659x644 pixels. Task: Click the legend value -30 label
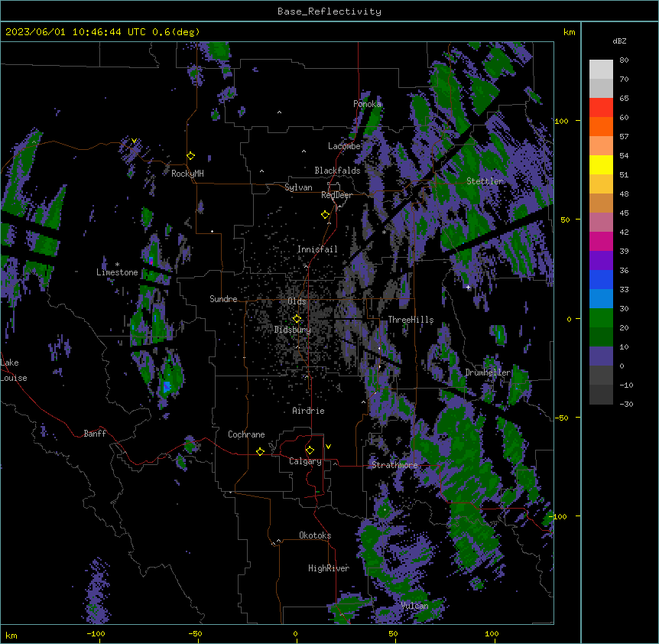coord(626,404)
